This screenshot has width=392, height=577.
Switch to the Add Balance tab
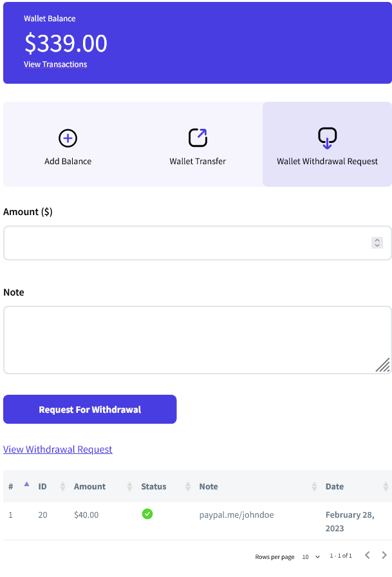point(68,161)
